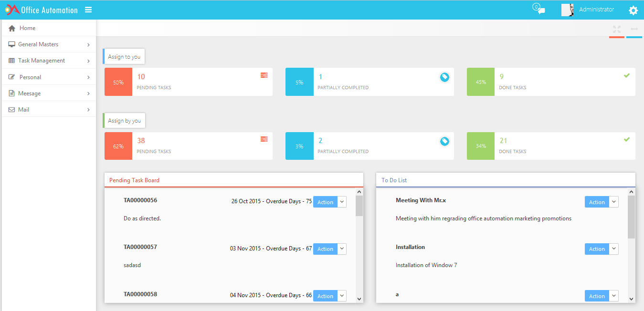Viewport: 644px width, 311px height.
Task: Click the 'Assign to you' label
Action: (x=124, y=57)
